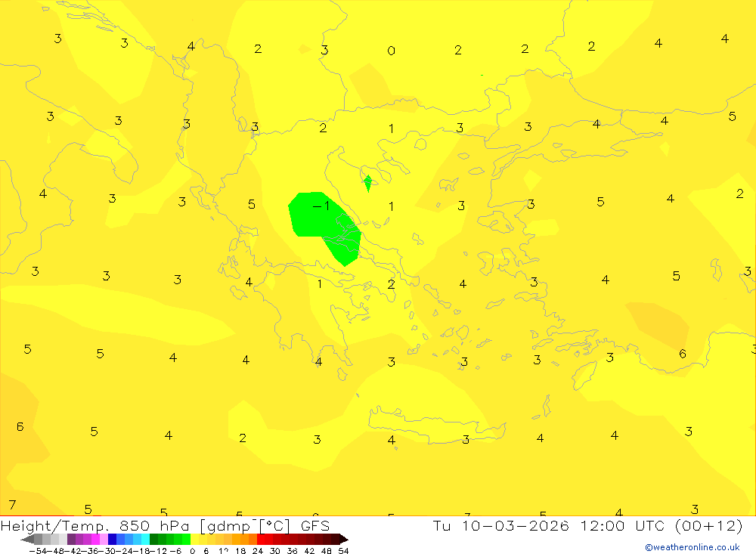Viewport: 756px width, 554px height.
Task: Click the 24 legend label
Action: [258, 551]
